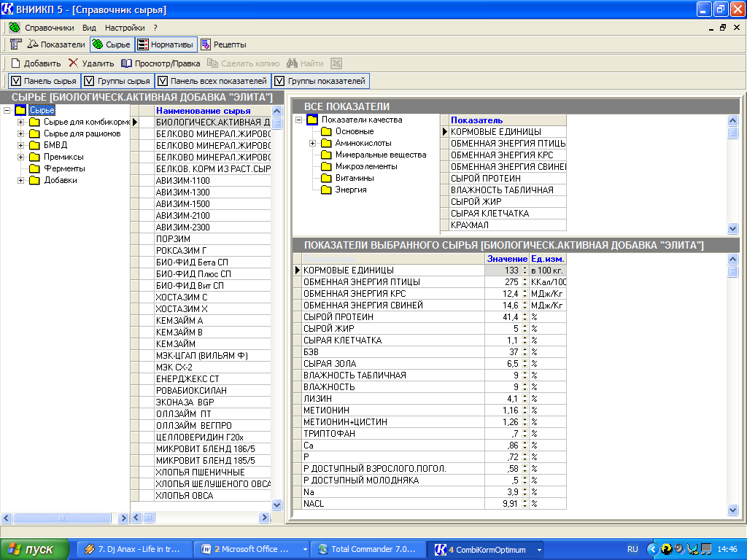Click the Удалить red cross icon

point(73,63)
